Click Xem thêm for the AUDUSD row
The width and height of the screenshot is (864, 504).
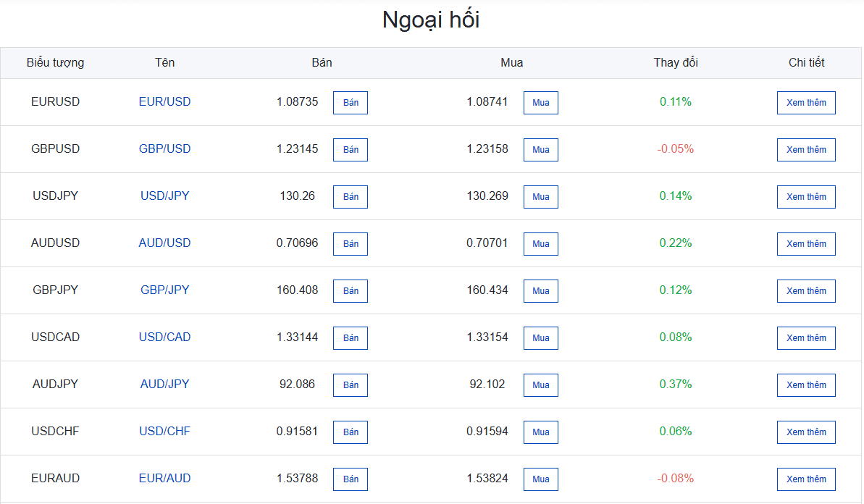[x=806, y=244]
